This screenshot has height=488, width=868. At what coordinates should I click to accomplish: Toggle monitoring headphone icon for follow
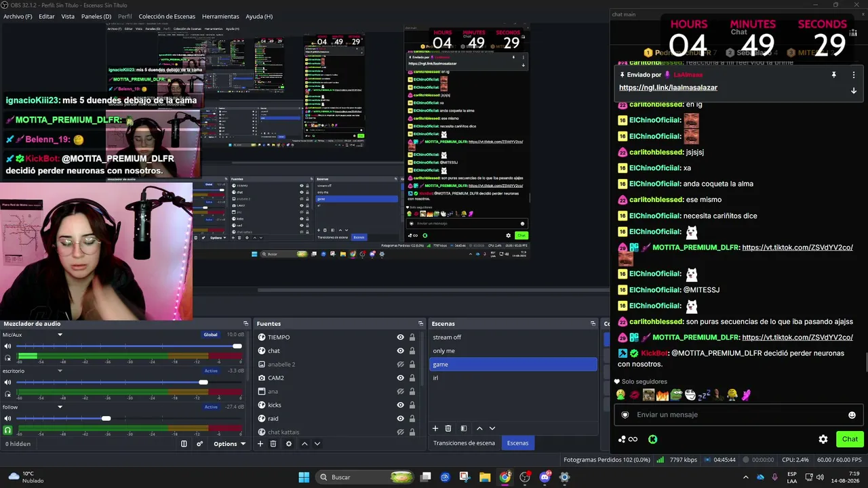tap(8, 430)
